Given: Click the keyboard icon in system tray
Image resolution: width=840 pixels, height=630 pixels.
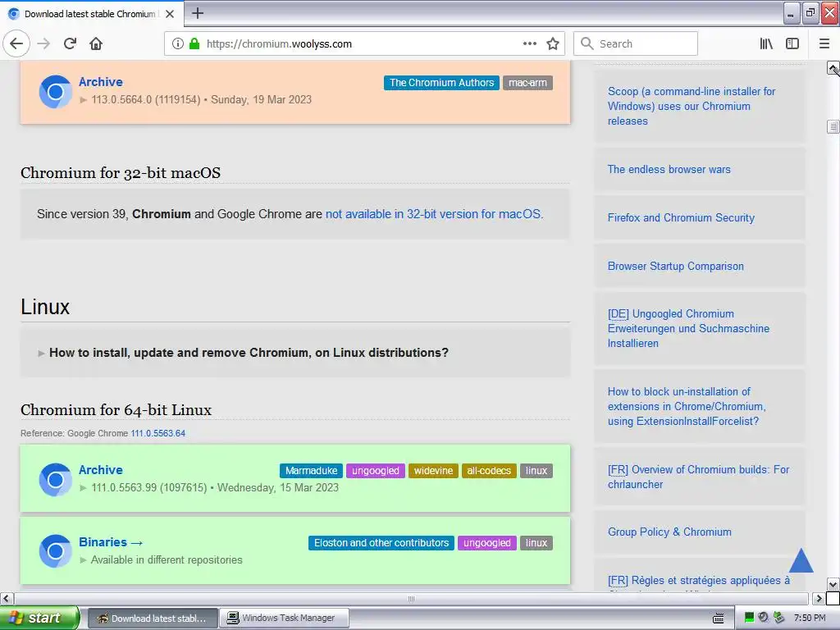Looking at the screenshot, I should coord(719,619).
